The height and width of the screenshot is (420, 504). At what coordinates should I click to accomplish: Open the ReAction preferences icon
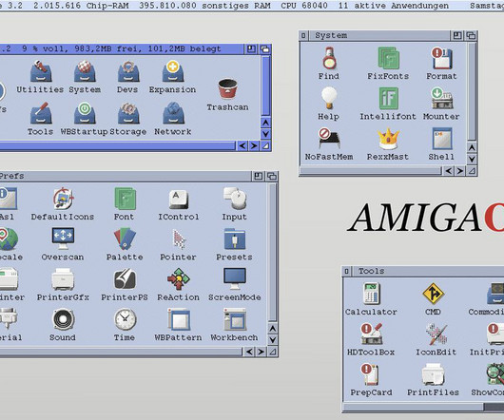(179, 279)
